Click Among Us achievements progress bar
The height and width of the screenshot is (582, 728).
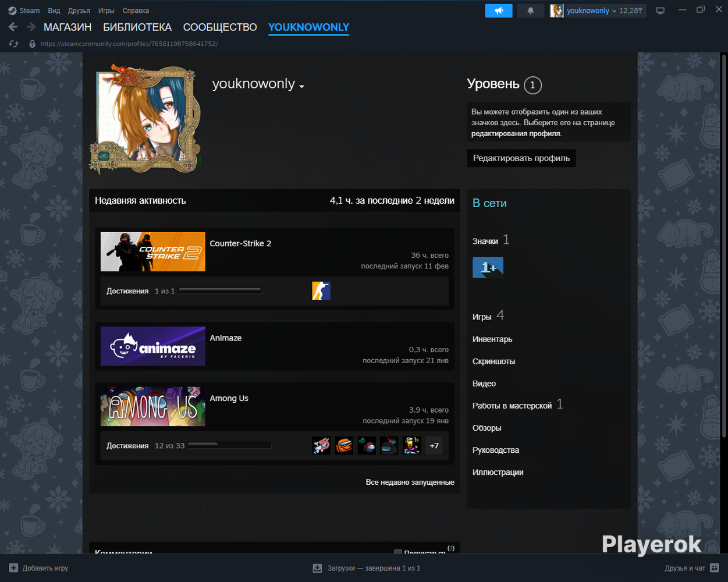click(229, 445)
